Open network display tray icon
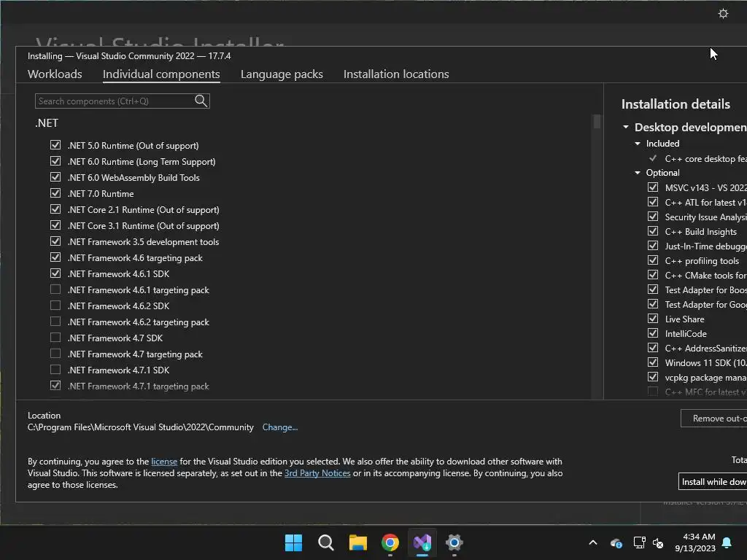The height and width of the screenshot is (560, 747). [x=639, y=542]
